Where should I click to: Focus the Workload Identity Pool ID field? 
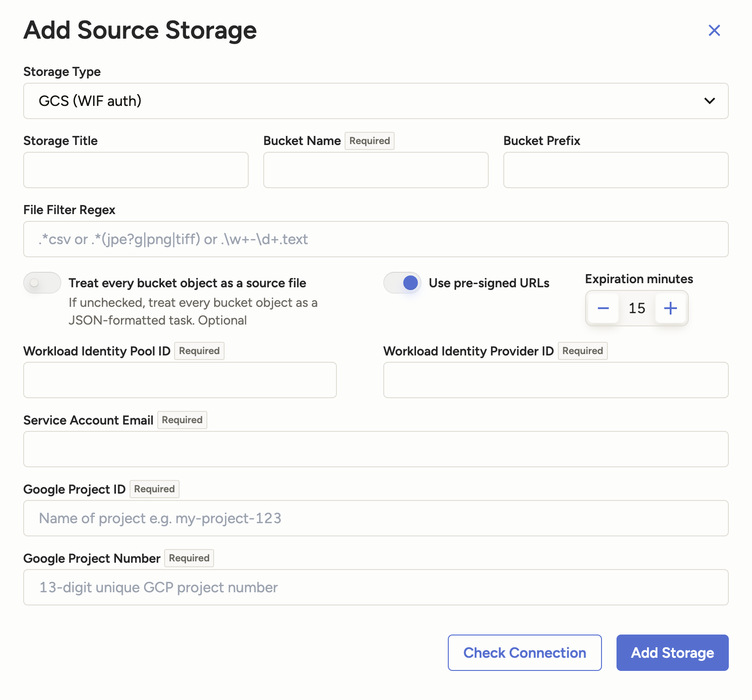[180, 380]
